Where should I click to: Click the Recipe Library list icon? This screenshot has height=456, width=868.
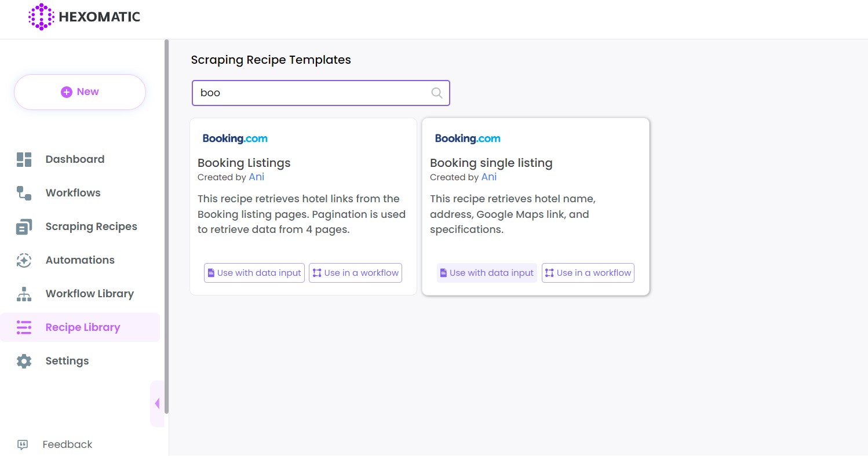pyautogui.click(x=24, y=327)
